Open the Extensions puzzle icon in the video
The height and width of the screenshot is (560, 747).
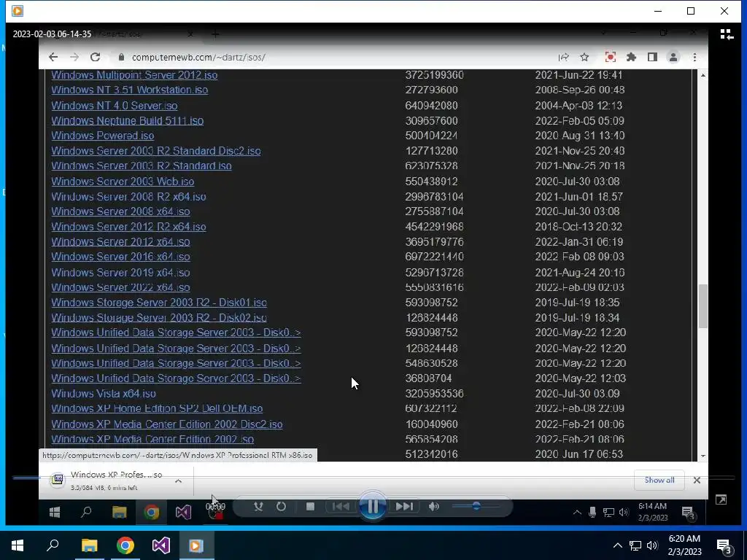(x=631, y=57)
